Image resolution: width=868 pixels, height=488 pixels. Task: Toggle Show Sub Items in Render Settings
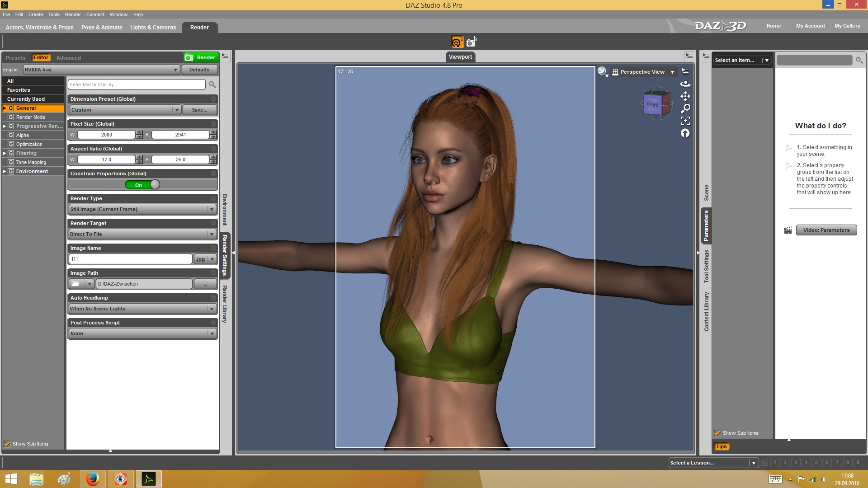(7, 444)
